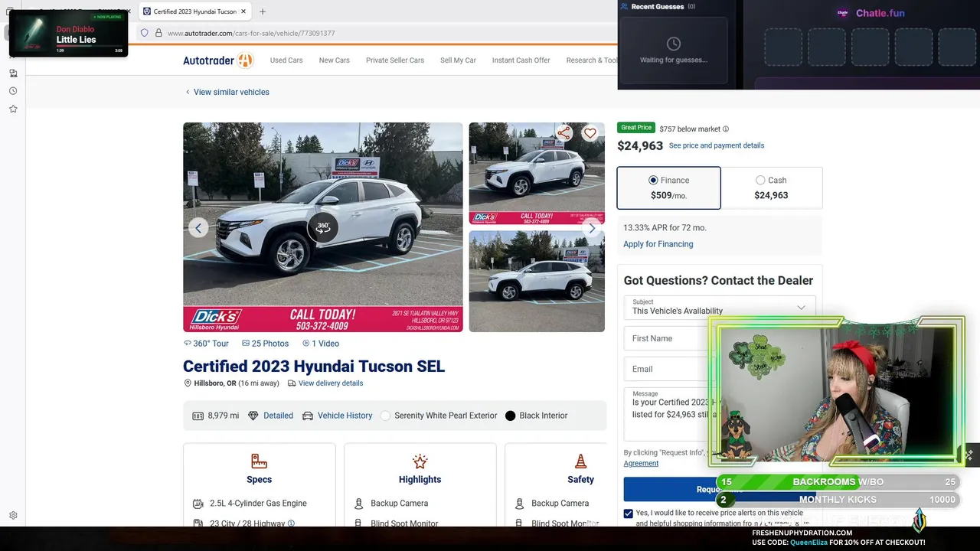Click the Chatle.fun logo icon

click(x=842, y=13)
